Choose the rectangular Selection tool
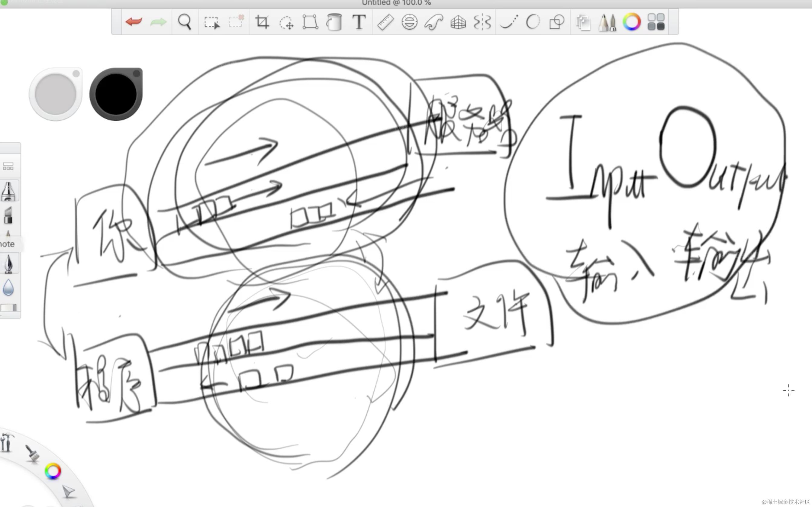 pyautogui.click(x=211, y=22)
